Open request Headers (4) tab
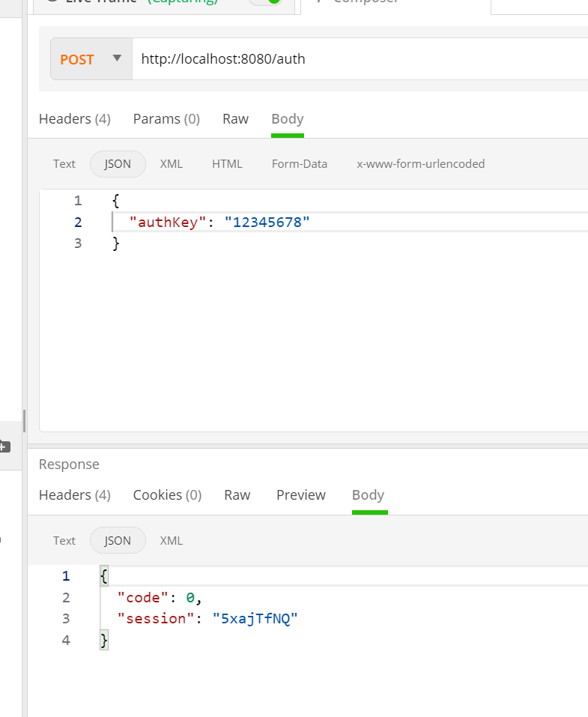The width and height of the screenshot is (588, 717). click(x=75, y=119)
